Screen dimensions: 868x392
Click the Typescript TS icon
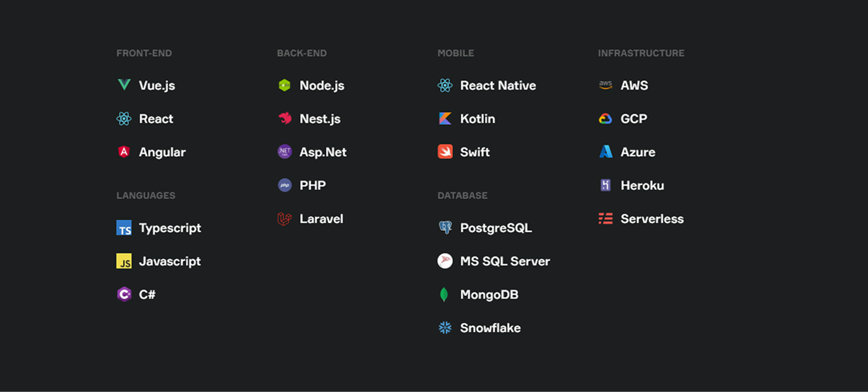[x=124, y=228]
